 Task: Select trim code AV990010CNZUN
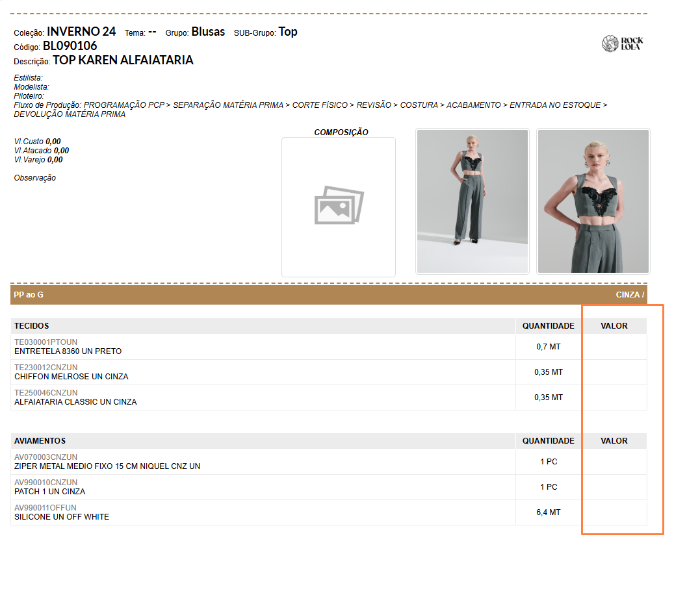pos(45,483)
